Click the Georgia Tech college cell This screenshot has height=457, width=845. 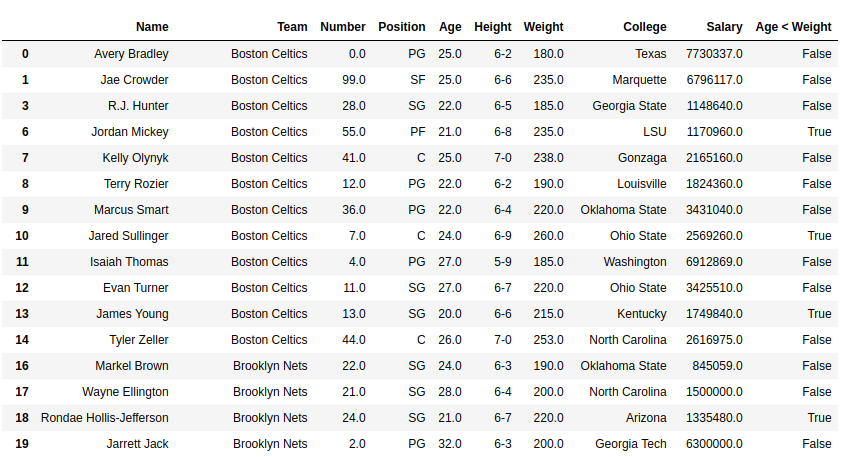point(630,443)
